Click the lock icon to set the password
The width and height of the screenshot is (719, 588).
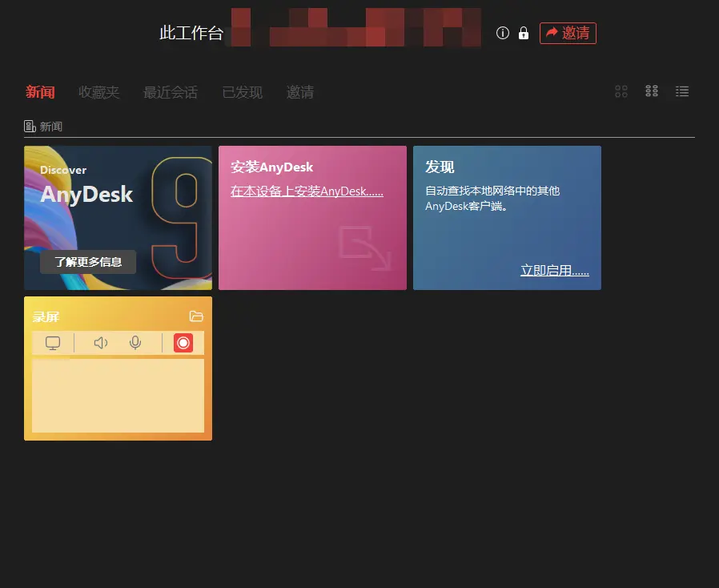(523, 33)
